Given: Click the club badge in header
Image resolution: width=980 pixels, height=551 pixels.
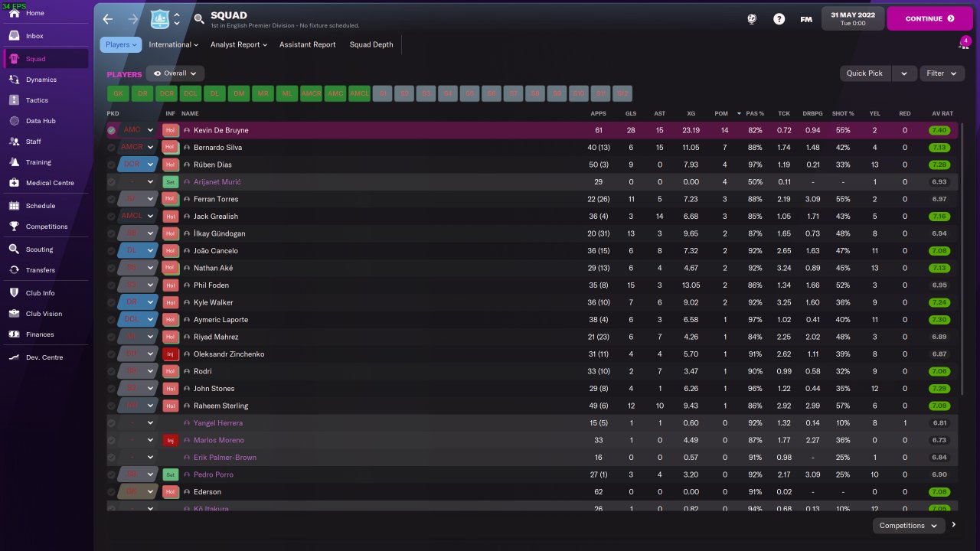Looking at the screenshot, I should tap(159, 18).
